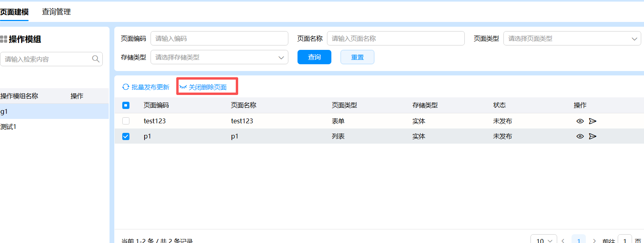Screen dimensions: 644x243
Task: Click the eye preview icon for p1
Action: [x=580, y=136]
